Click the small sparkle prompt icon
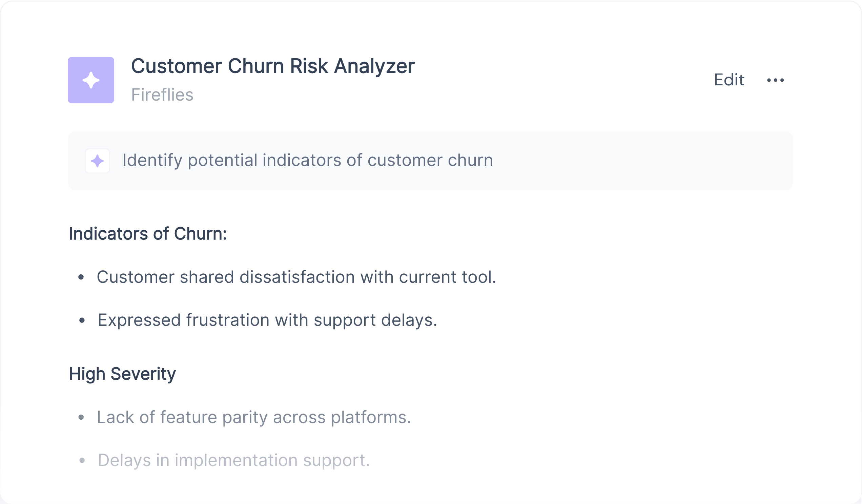 [98, 161]
